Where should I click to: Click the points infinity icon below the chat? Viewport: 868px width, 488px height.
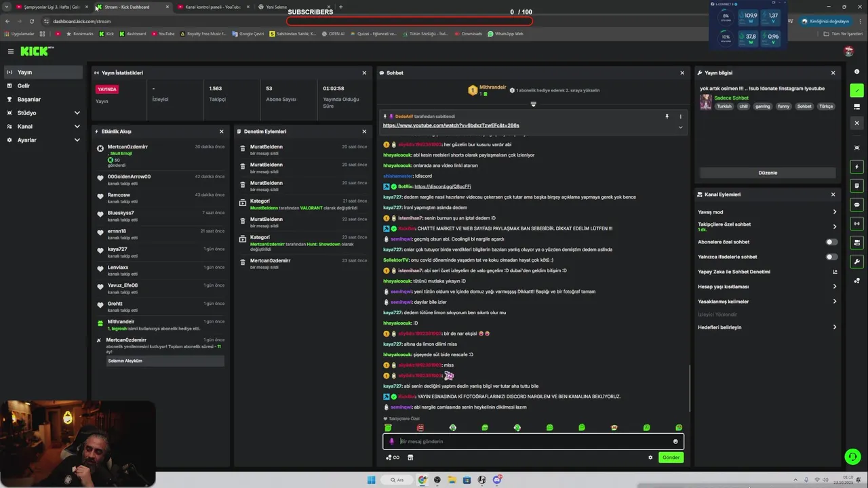point(393,457)
